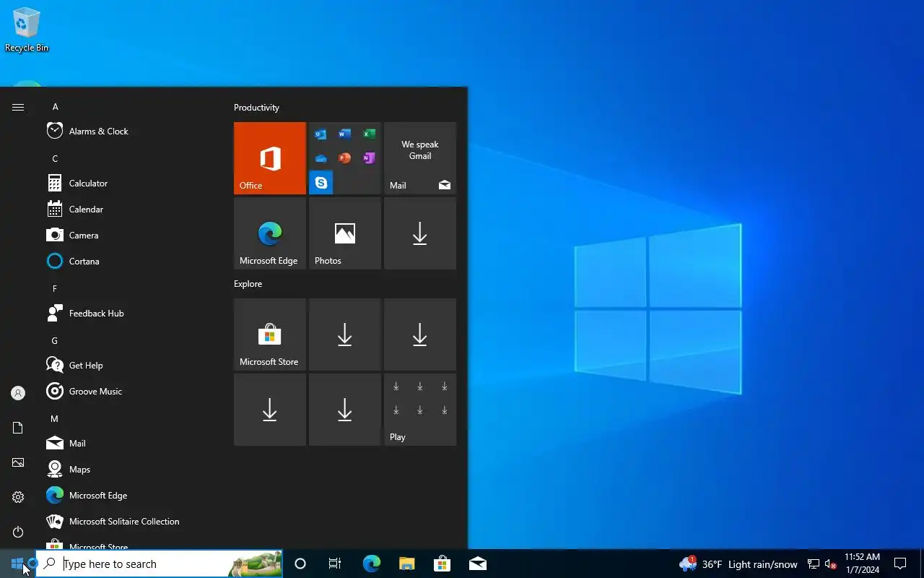Open the Power options button

point(18,532)
